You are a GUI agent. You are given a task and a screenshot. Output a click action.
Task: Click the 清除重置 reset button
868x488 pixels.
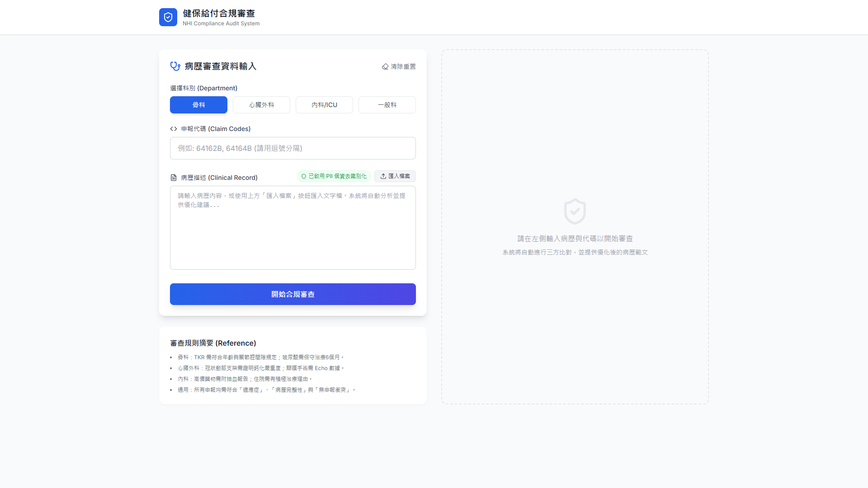[399, 66]
